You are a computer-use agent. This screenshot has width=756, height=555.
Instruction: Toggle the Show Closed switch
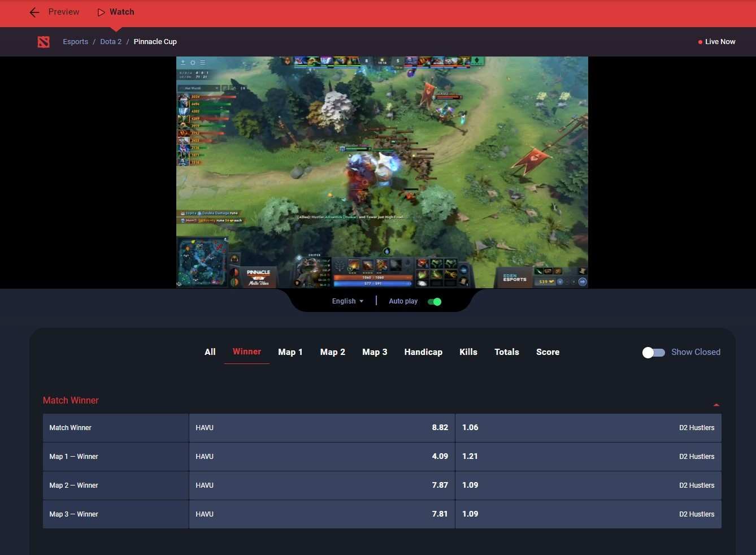point(654,353)
